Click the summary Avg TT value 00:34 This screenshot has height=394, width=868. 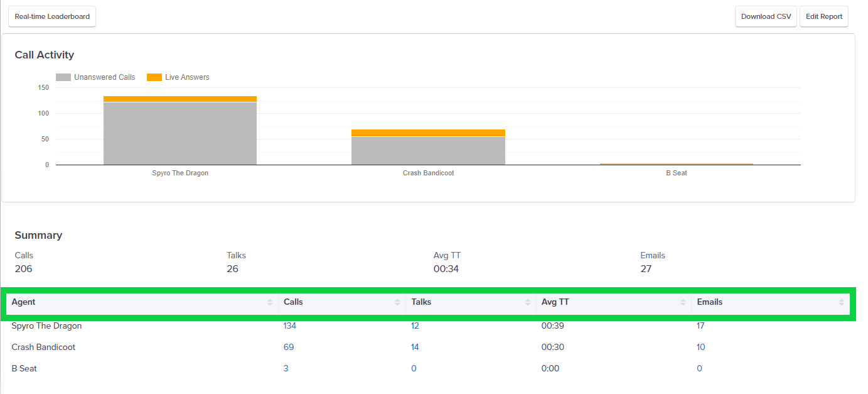click(x=446, y=269)
